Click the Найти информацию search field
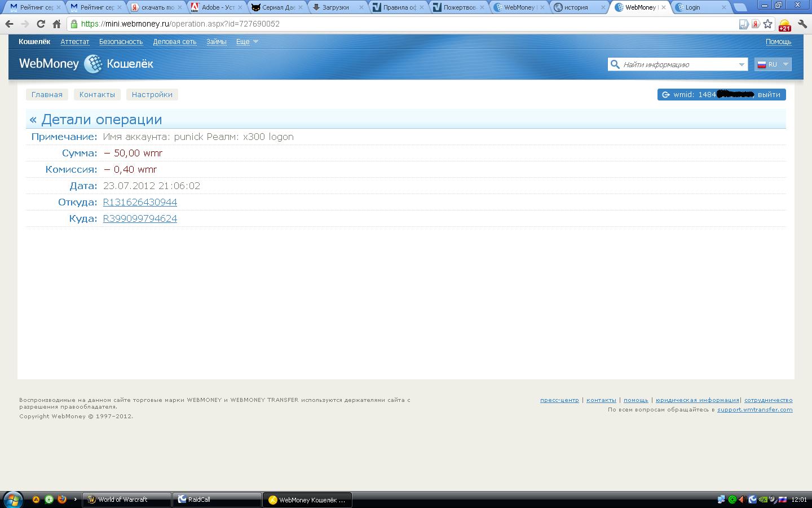Image resolution: width=812 pixels, height=508 pixels. [x=677, y=64]
